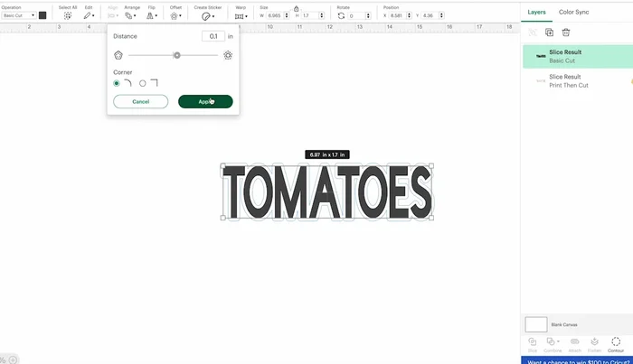Screen dimensions: 633x364
Task: Cancel the offset dialog
Action: [141, 101]
